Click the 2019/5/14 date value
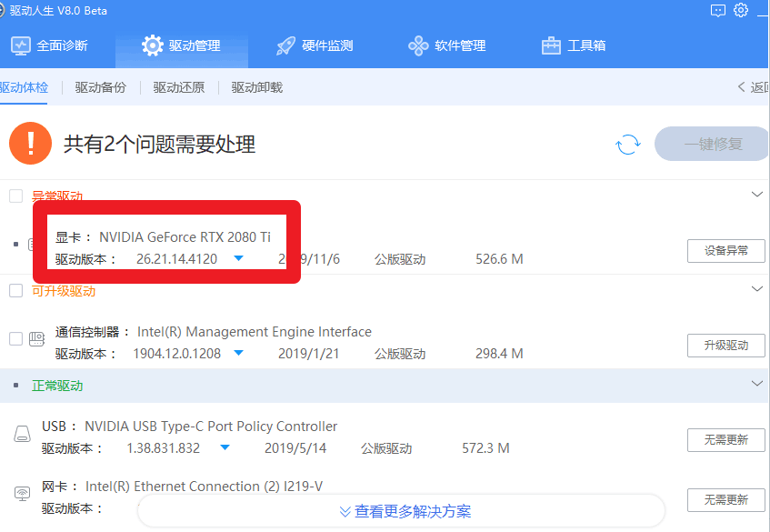The image size is (770, 532). (295, 448)
